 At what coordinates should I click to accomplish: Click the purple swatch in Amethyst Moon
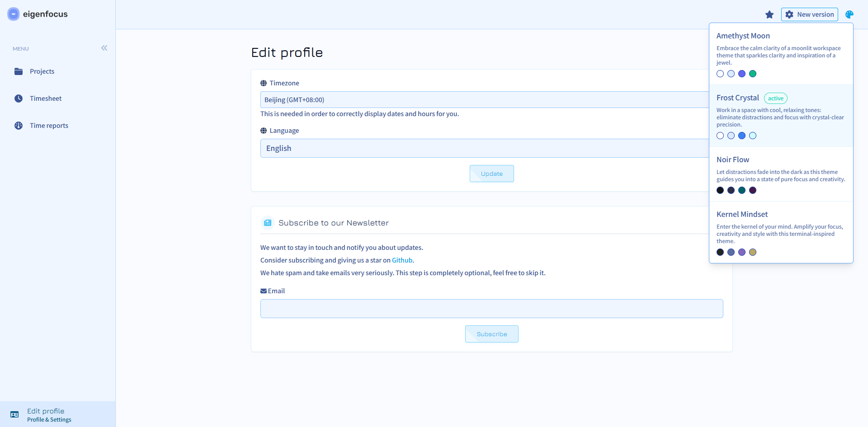coord(742,74)
